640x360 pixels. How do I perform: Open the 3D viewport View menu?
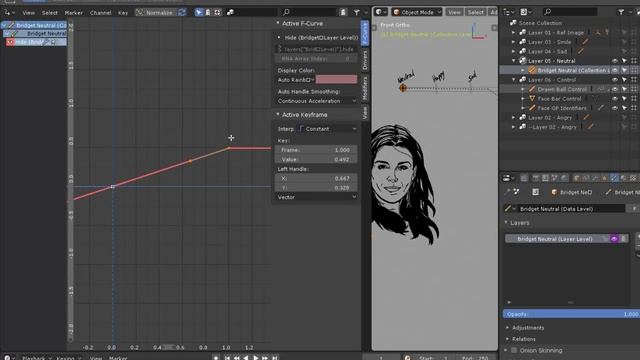point(454,12)
